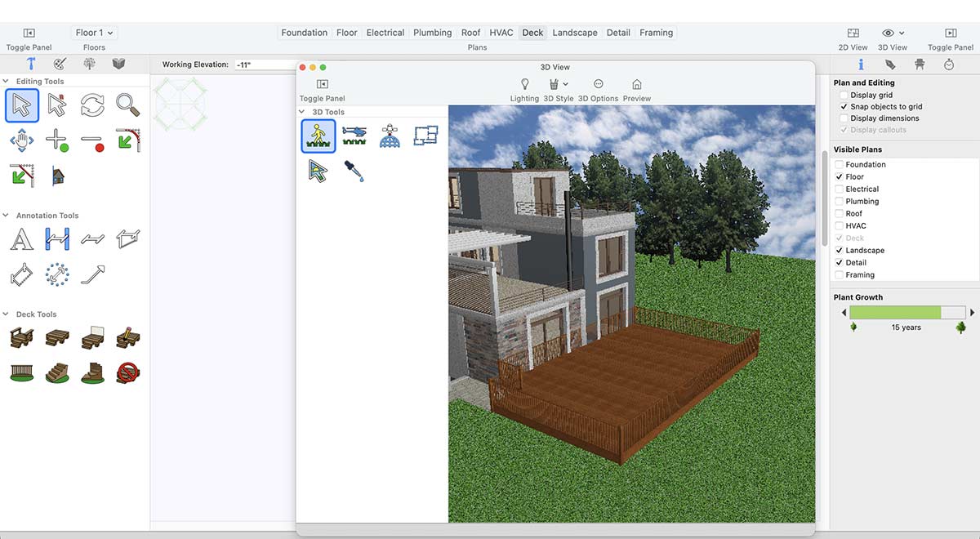Open the Floor 1 dropdown
Screen dimensions: 980x539
click(95, 33)
